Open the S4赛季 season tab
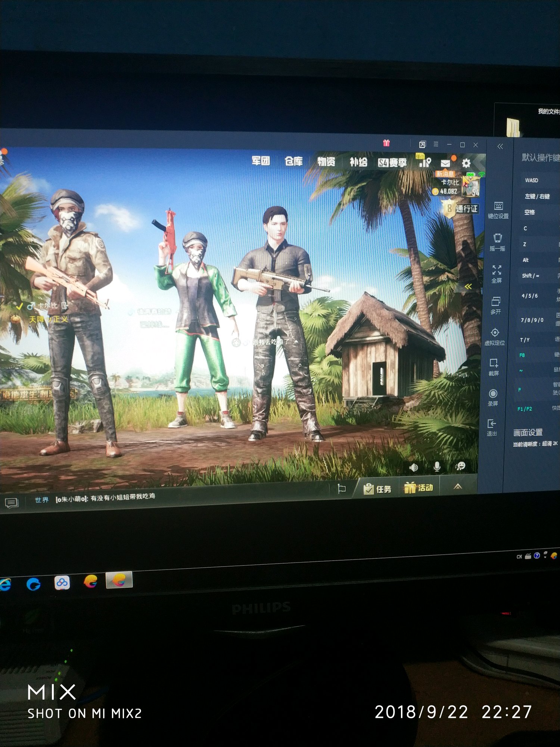Screen dimensions: 560x747 392,162
